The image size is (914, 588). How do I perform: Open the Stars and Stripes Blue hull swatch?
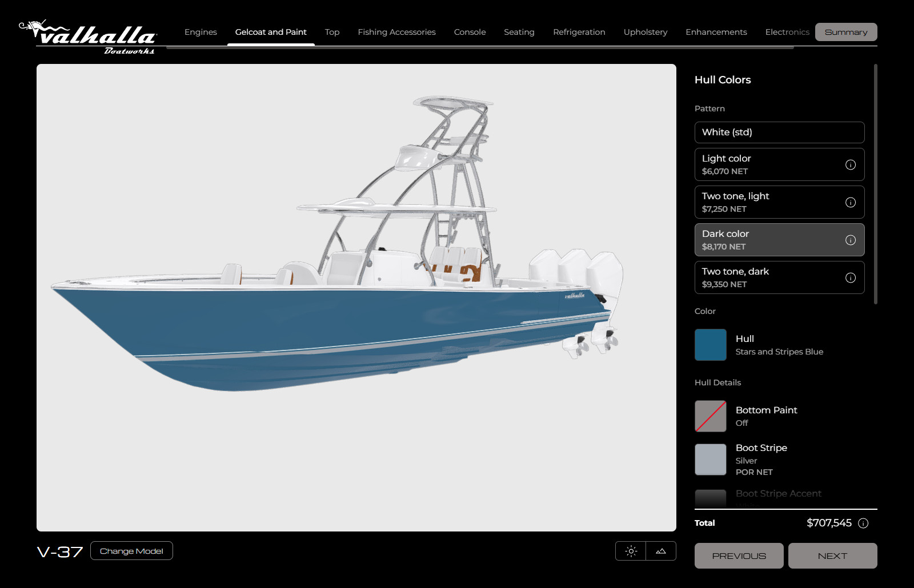[x=710, y=345]
